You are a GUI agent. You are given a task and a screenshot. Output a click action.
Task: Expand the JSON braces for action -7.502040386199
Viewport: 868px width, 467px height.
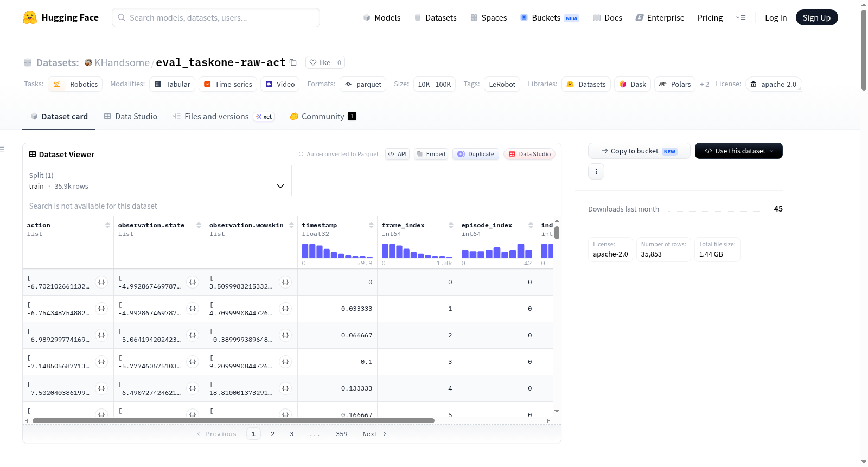pyautogui.click(x=101, y=388)
